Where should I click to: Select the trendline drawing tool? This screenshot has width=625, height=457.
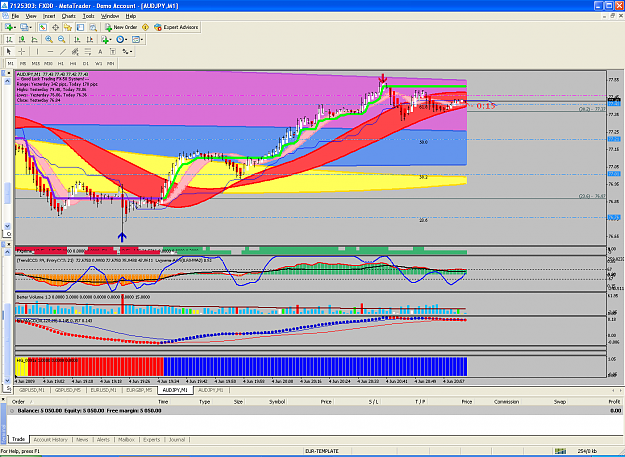pyautogui.click(x=63, y=51)
